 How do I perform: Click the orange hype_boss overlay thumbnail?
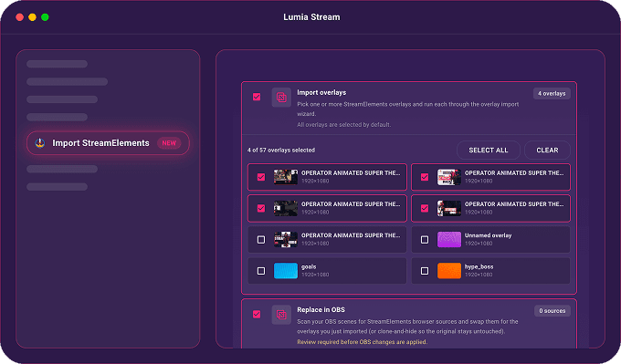tap(449, 271)
